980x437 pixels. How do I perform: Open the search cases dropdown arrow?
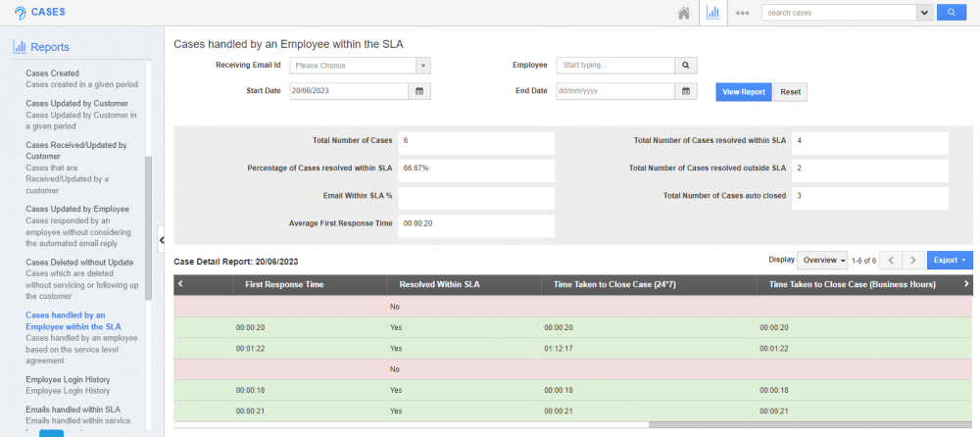click(x=923, y=13)
